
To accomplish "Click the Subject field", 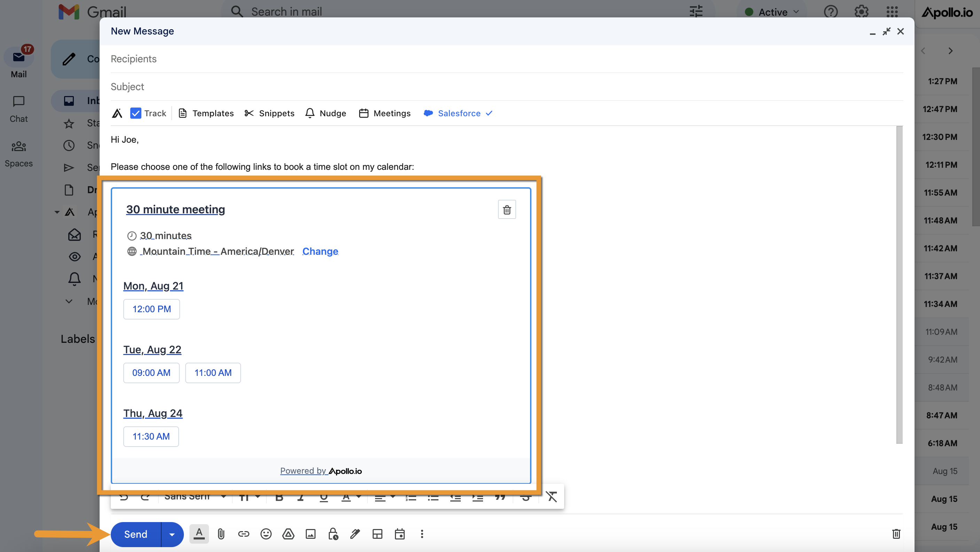I will pyautogui.click(x=507, y=87).
